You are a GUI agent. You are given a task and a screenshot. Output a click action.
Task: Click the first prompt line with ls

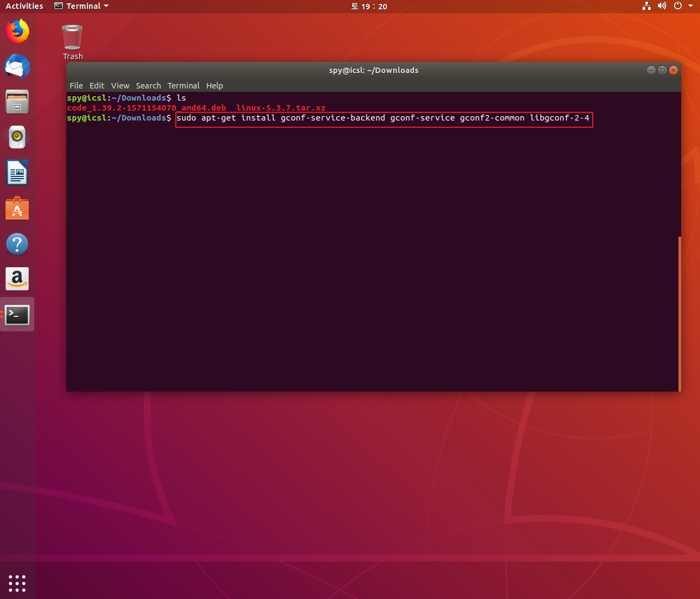127,98
